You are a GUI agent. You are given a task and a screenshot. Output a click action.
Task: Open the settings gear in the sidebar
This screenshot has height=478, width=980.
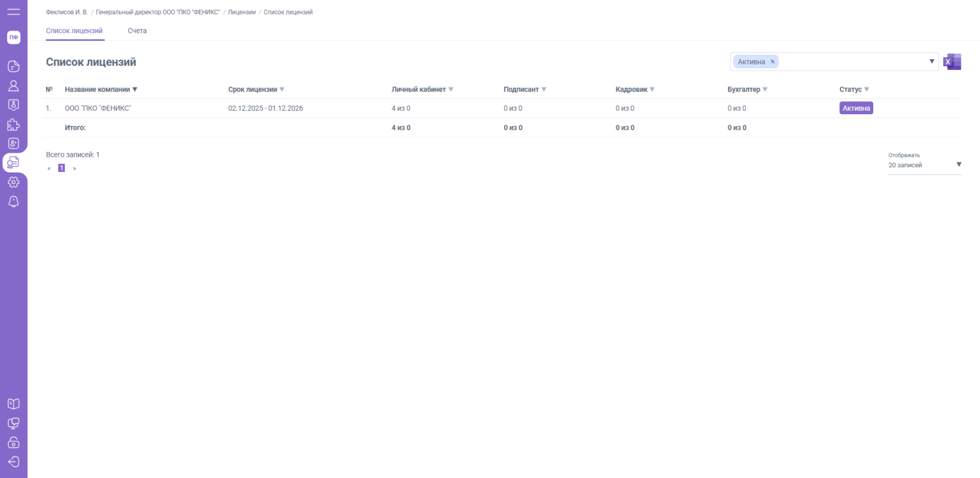13,182
